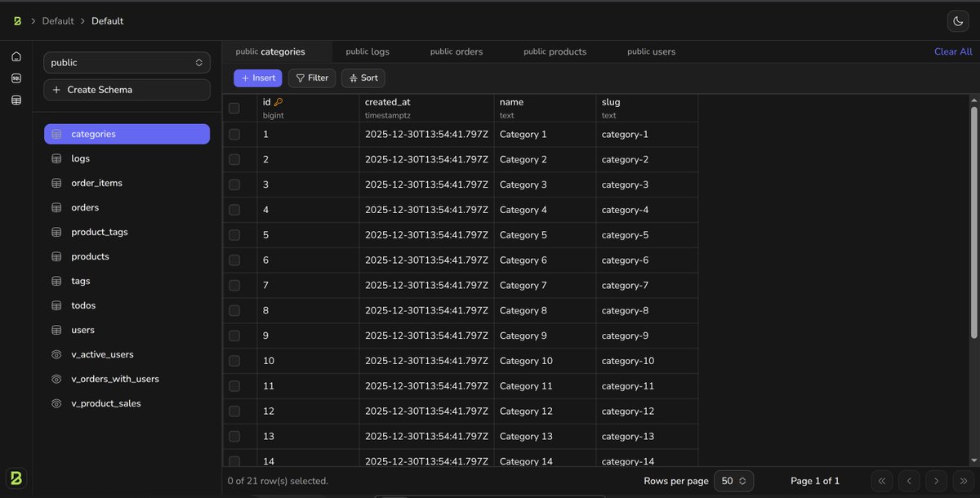This screenshot has height=498, width=980.
Task: Open the Home icon in the left rail
Action: [16, 57]
